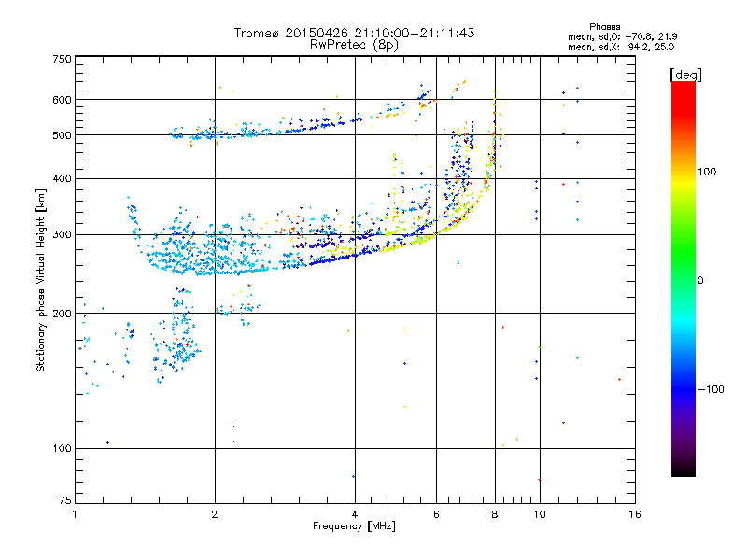Click the '8' x-axis frequency tick label

(x=495, y=514)
